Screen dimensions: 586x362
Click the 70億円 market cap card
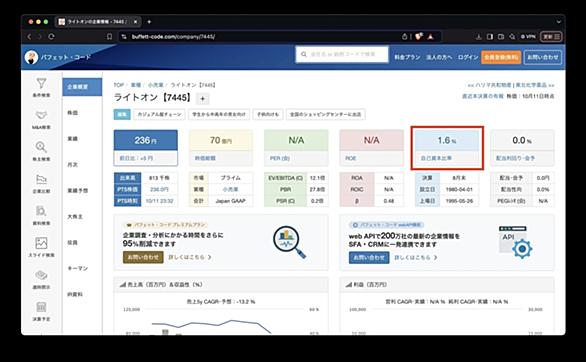pyautogui.click(x=221, y=148)
